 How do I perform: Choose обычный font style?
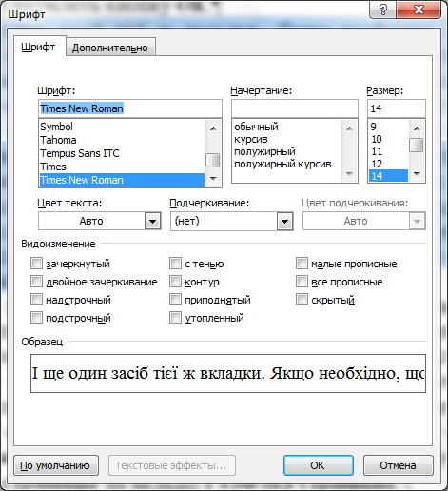(x=287, y=127)
